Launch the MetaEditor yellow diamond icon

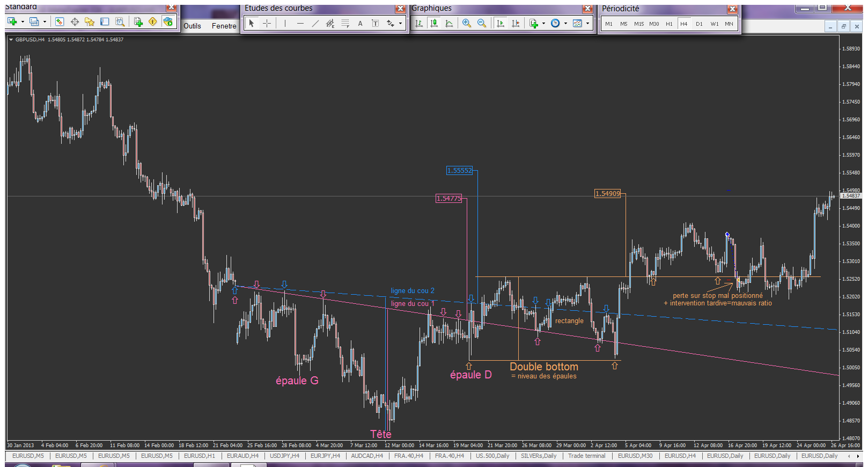pyautogui.click(x=153, y=21)
